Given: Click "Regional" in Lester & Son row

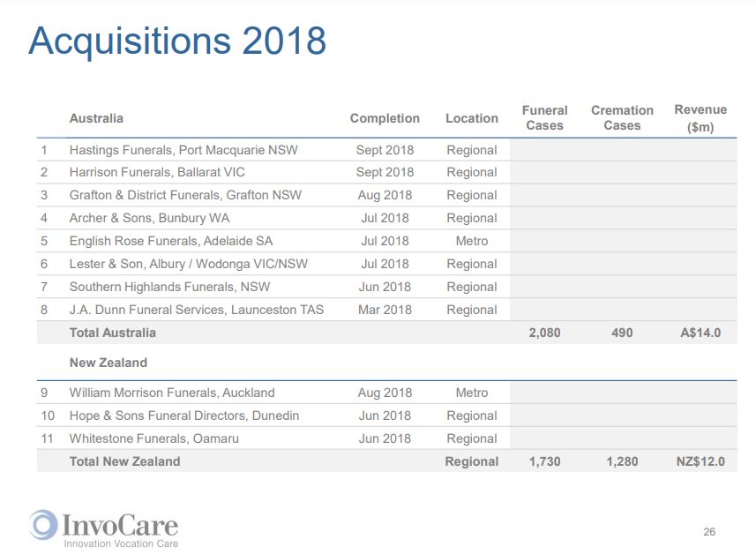Looking at the screenshot, I should [x=472, y=265].
